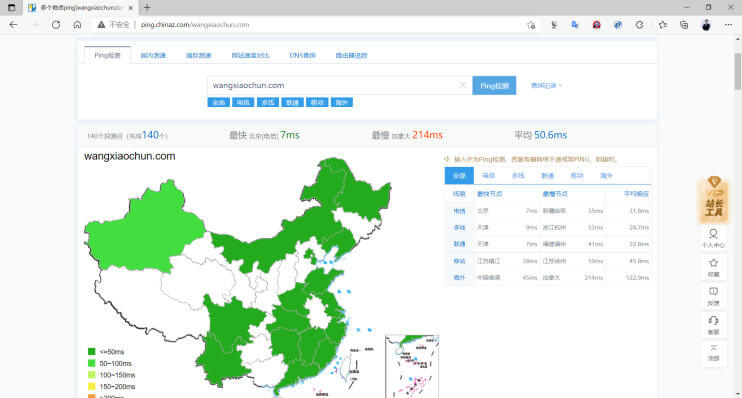Open the VIP 站长工具 badge

tap(714, 199)
